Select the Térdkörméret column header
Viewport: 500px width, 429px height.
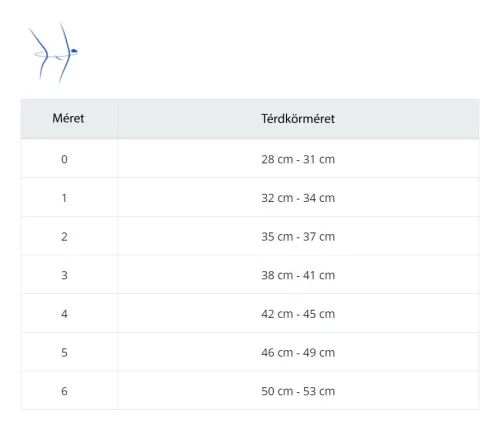(x=298, y=119)
